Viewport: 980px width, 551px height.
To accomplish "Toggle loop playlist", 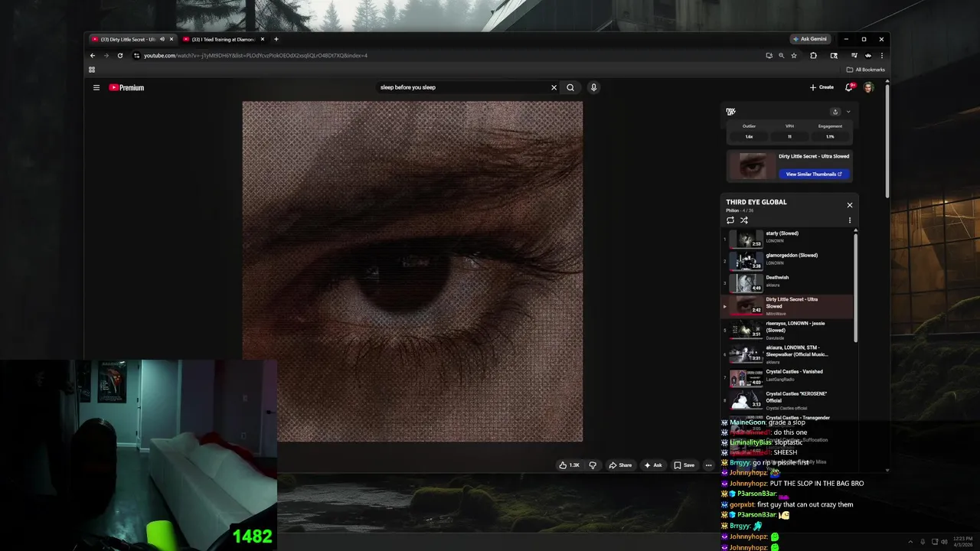I will [730, 220].
